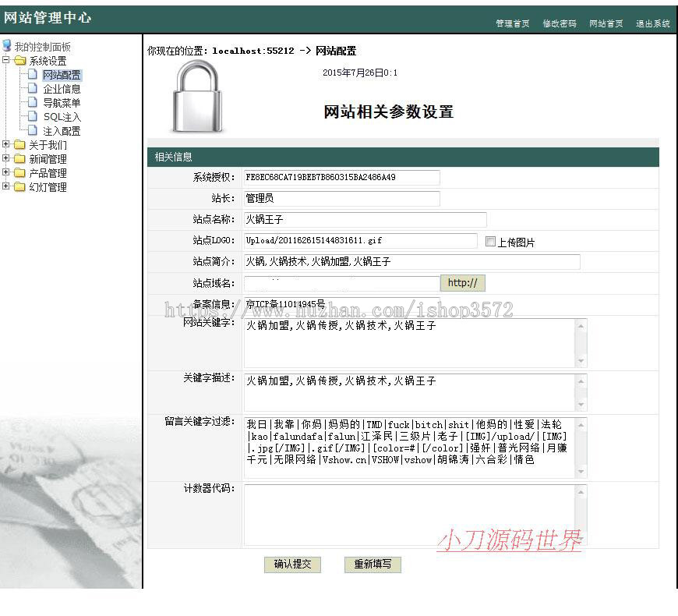Image resolution: width=678 pixels, height=616 pixels.
Task: Select the 注入配置 document icon
Action: [x=33, y=130]
